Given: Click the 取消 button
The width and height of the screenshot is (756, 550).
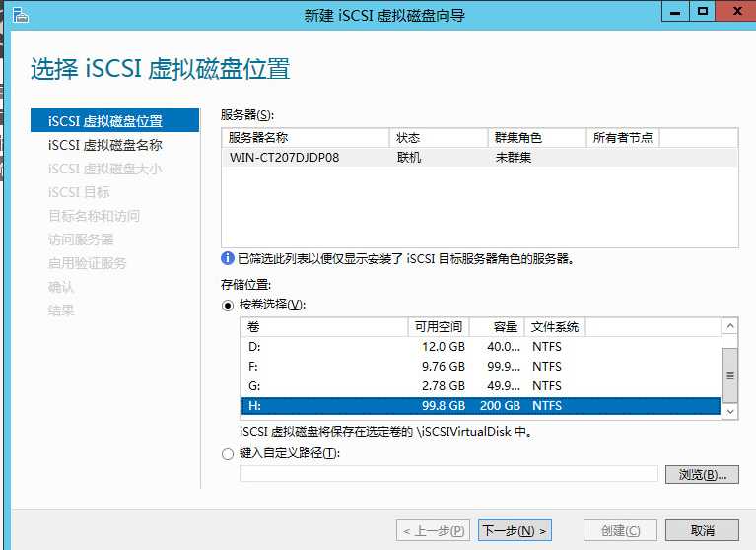Looking at the screenshot, I should pos(702,530).
